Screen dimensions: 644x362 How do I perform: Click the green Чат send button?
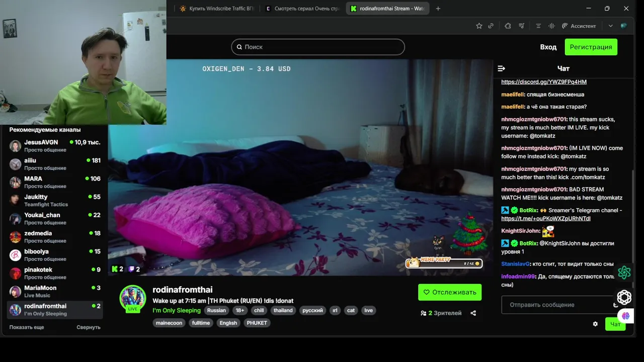click(615, 324)
